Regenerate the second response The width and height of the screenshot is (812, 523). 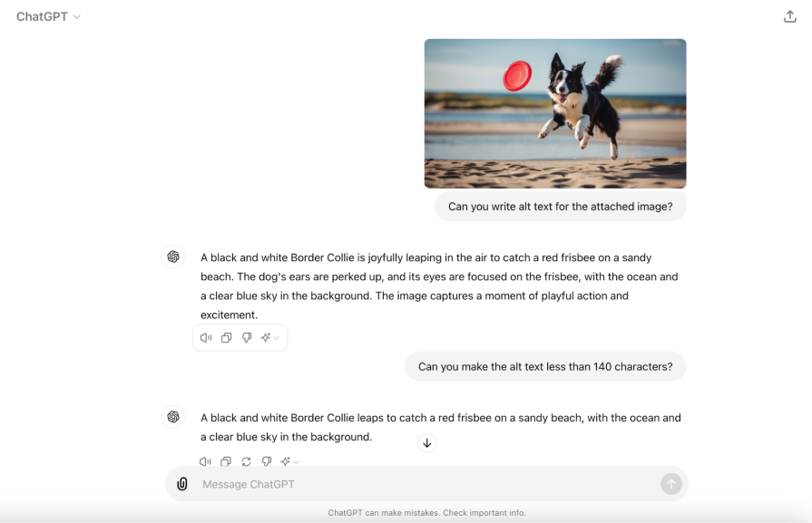click(x=246, y=461)
